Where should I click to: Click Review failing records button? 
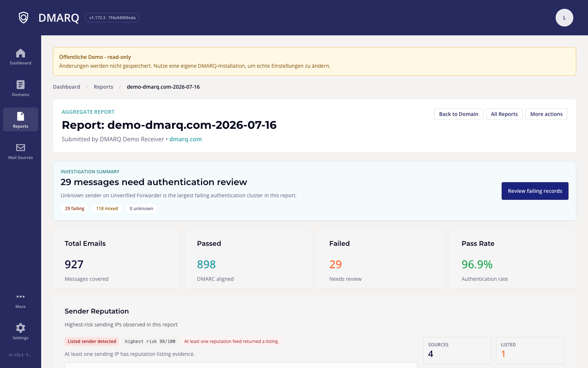[x=535, y=191]
